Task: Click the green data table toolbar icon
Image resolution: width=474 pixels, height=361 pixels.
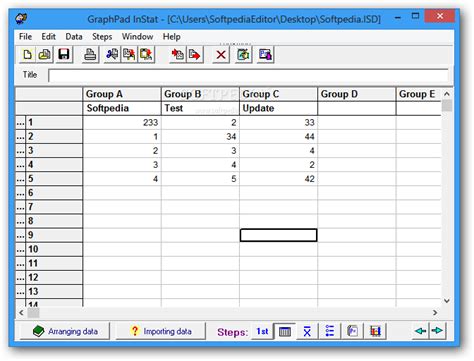Action: coord(243,55)
